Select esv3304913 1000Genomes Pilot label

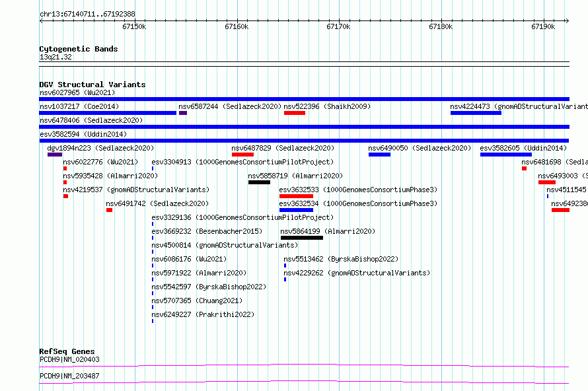click(242, 162)
